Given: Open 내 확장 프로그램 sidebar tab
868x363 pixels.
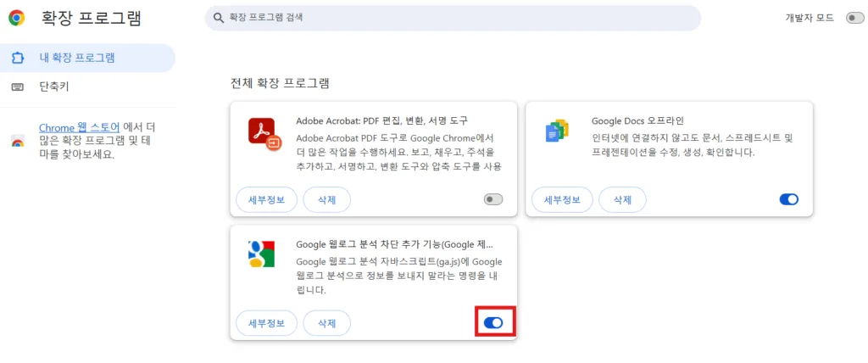Looking at the screenshot, I should [x=87, y=58].
